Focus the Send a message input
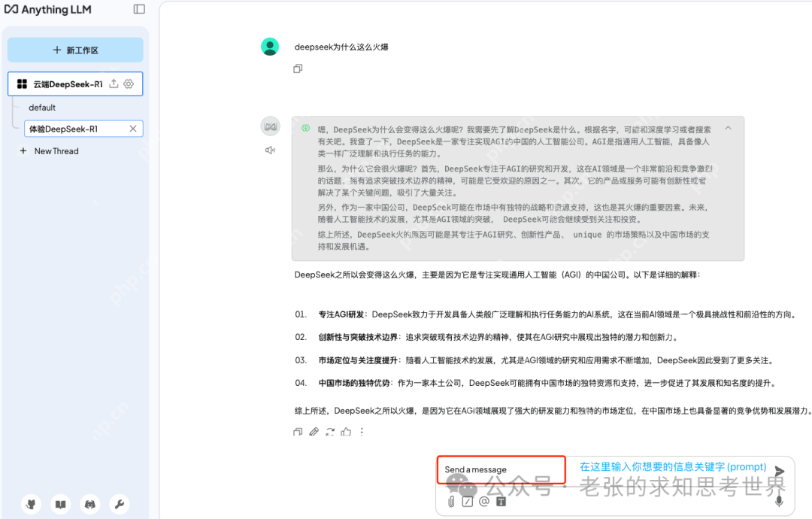The image size is (812, 519). coord(501,469)
